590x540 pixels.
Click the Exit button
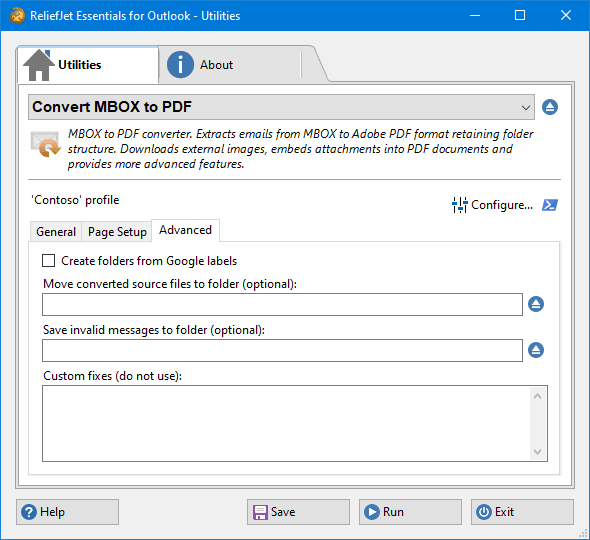(522, 512)
